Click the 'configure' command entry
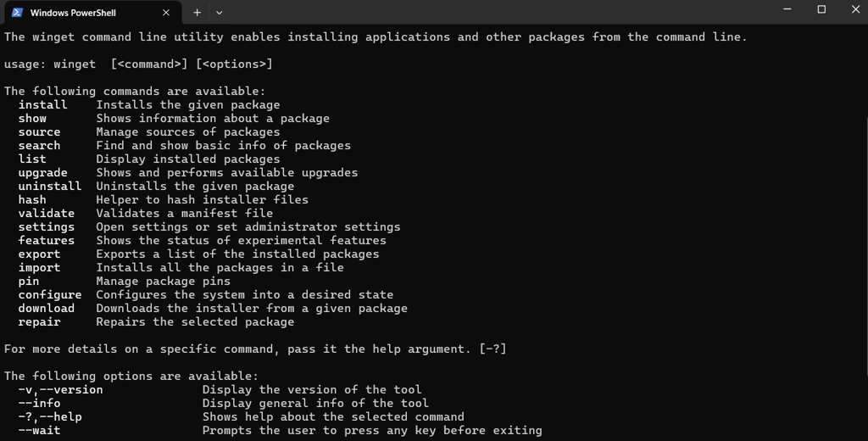Image resolution: width=868 pixels, height=441 pixels. coord(49,295)
